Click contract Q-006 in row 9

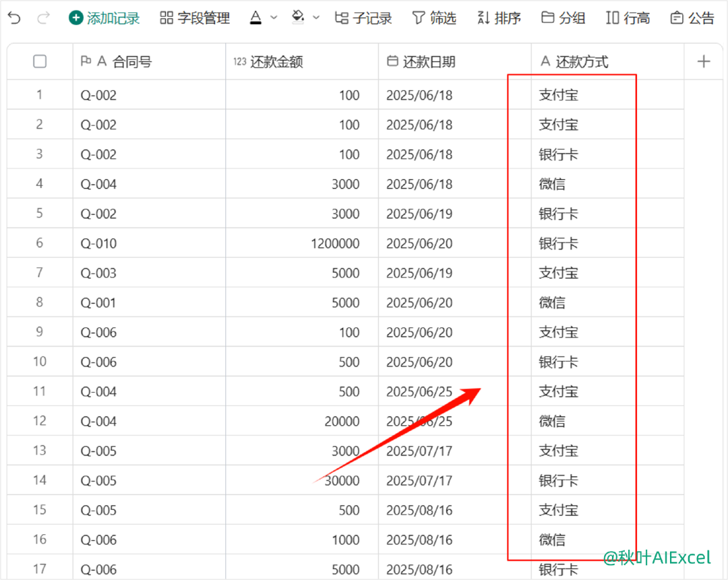pyautogui.click(x=149, y=332)
